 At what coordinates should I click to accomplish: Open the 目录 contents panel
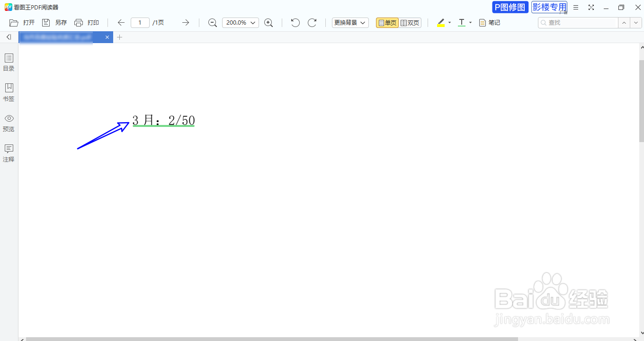coord(9,63)
